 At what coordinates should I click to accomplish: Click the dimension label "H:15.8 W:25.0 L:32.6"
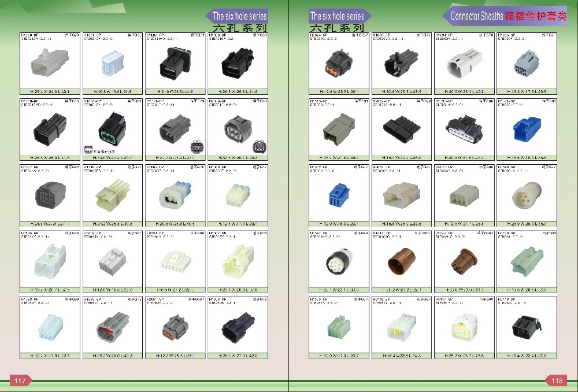[x=402, y=224]
